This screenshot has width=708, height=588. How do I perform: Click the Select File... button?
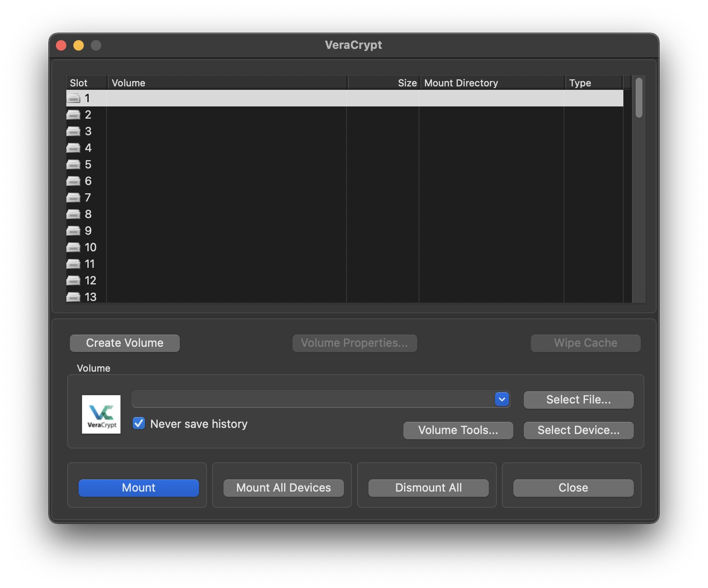point(578,400)
